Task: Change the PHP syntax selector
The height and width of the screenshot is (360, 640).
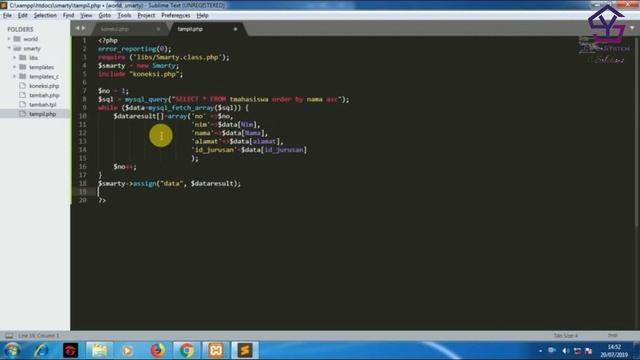Action: tap(612, 336)
